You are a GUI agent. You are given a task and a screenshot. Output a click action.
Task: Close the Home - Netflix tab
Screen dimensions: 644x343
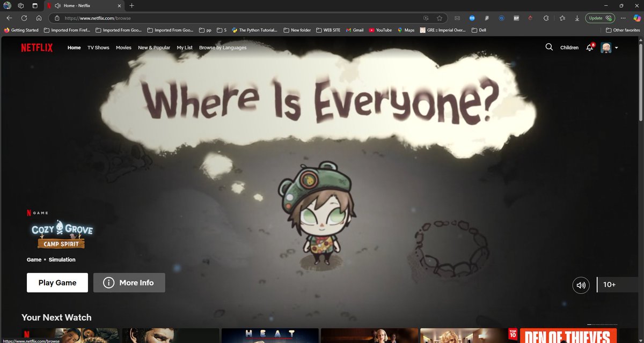pyautogui.click(x=119, y=5)
